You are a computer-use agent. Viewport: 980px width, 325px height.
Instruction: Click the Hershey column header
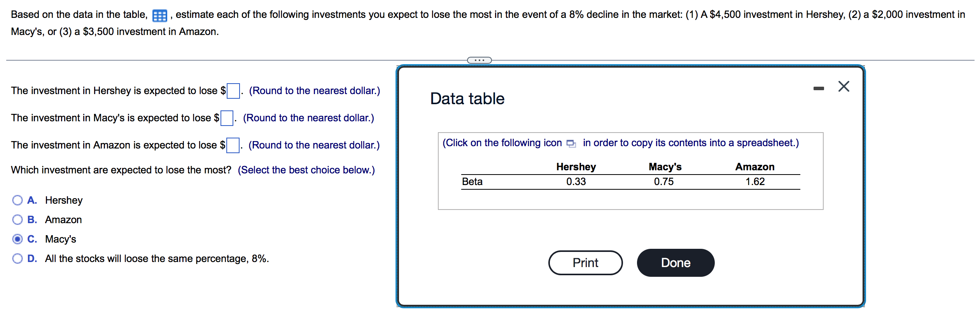tap(576, 167)
